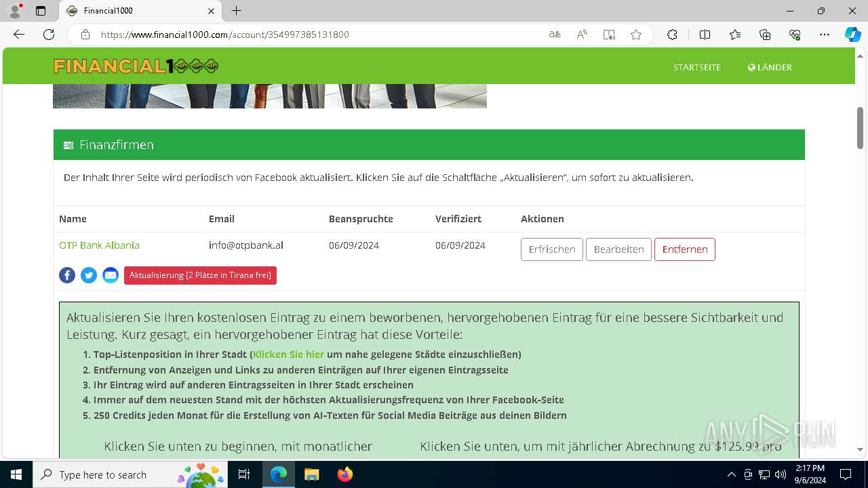Open the browser profile icon
868x488 pixels.
coord(15,11)
